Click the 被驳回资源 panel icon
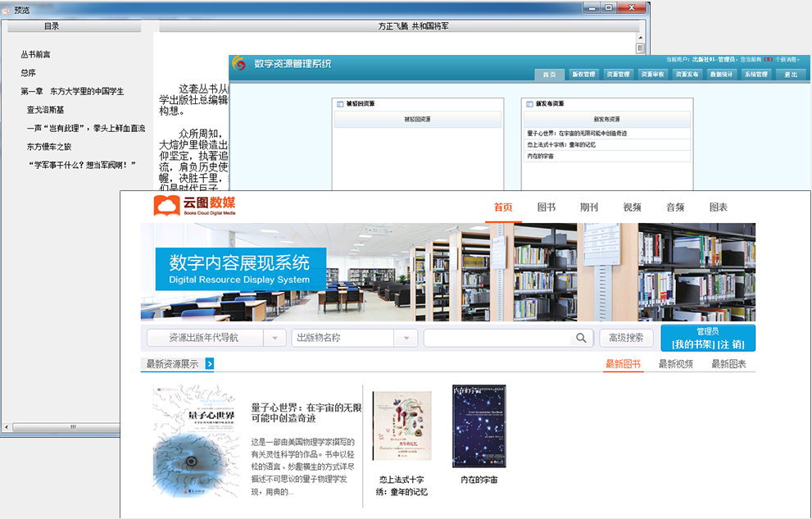Screen dimensions: 812x519 340,104
